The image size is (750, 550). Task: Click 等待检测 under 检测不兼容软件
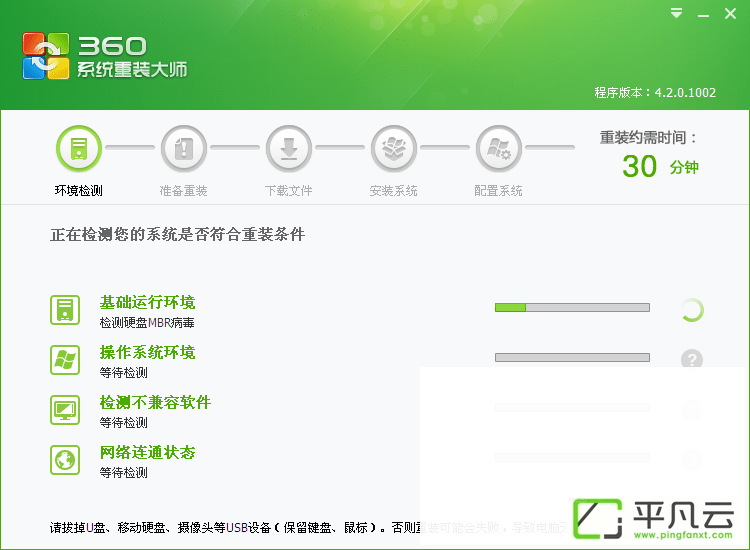pos(123,423)
